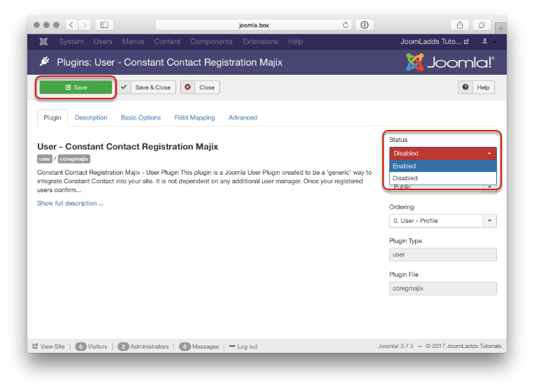Click the Show full description link
534x392 pixels.
(71, 203)
